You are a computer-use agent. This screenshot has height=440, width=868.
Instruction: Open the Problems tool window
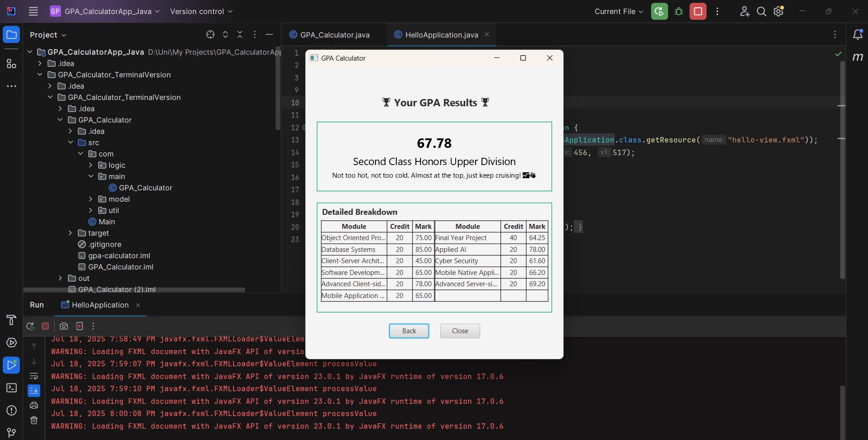tap(11, 411)
